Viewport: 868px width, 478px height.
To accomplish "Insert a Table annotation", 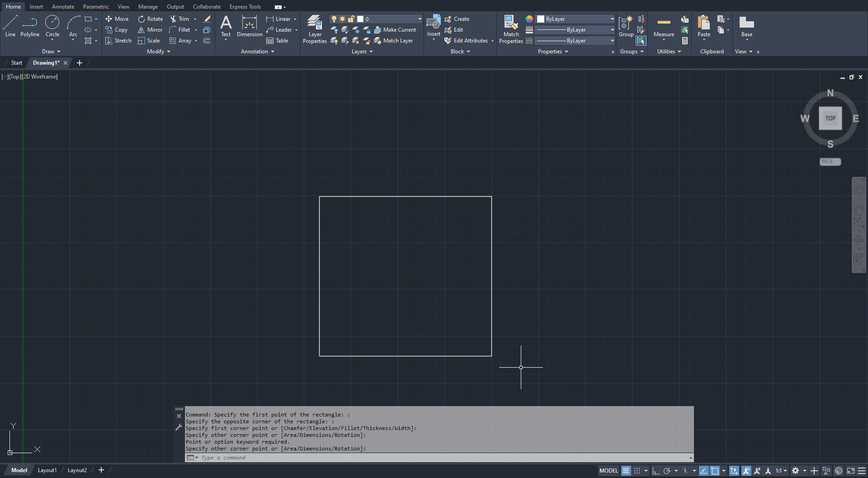I will [x=277, y=41].
